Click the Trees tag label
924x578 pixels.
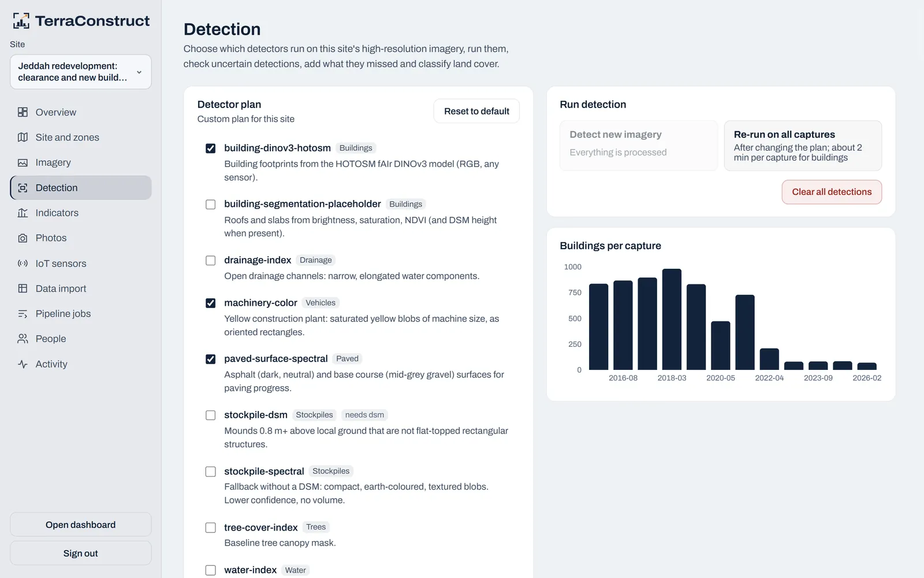tap(316, 527)
